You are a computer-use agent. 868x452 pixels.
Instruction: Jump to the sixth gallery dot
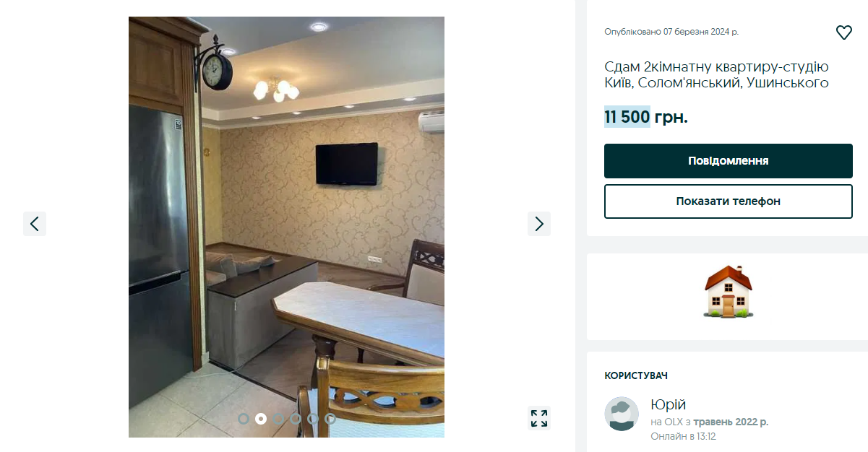click(330, 419)
